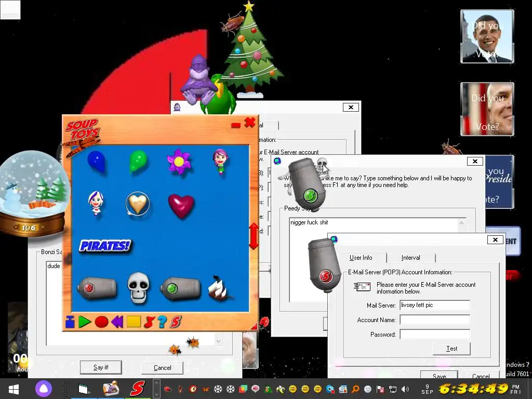This screenshot has height=399, width=532.
Task: Open the network tray icon
Action: coord(393,389)
